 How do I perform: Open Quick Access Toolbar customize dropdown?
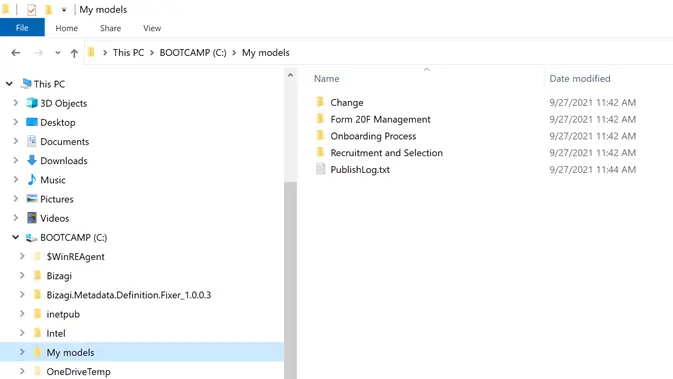[64, 9]
